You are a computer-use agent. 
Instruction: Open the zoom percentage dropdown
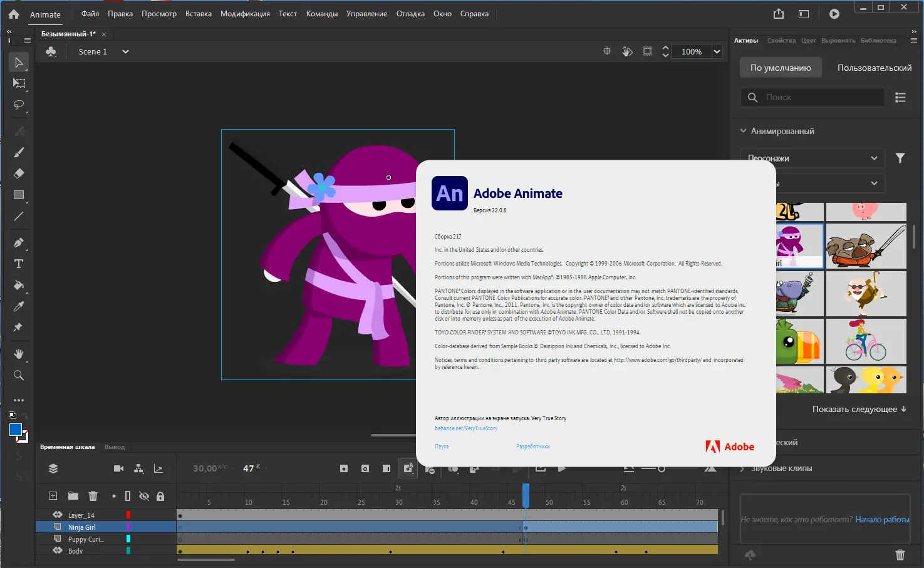717,52
